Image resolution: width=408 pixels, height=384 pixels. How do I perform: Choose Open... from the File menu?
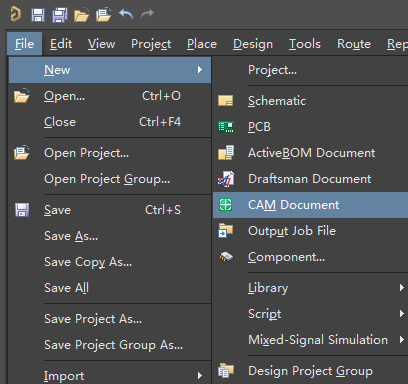click(x=110, y=96)
